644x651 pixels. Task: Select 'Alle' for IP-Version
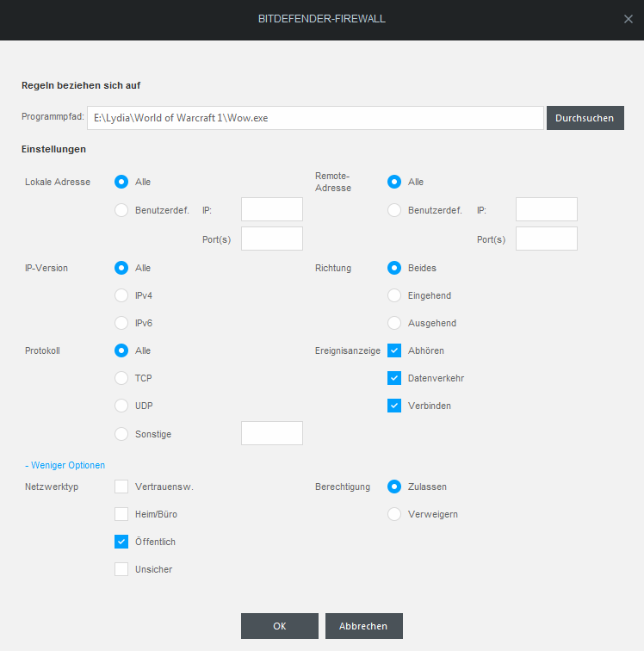pyautogui.click(x=121, y=268)
